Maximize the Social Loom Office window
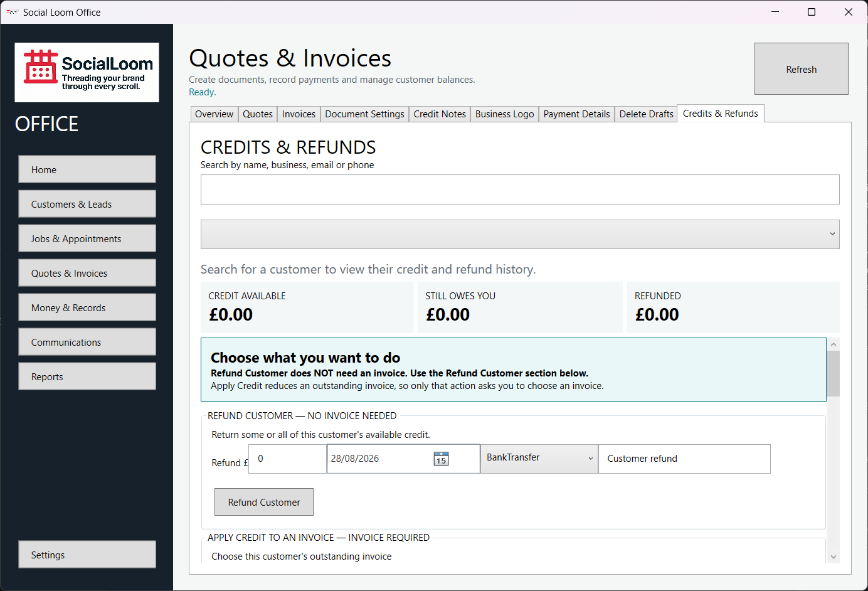The width and height of the screenshot is (868, 591). coord(812,12)
